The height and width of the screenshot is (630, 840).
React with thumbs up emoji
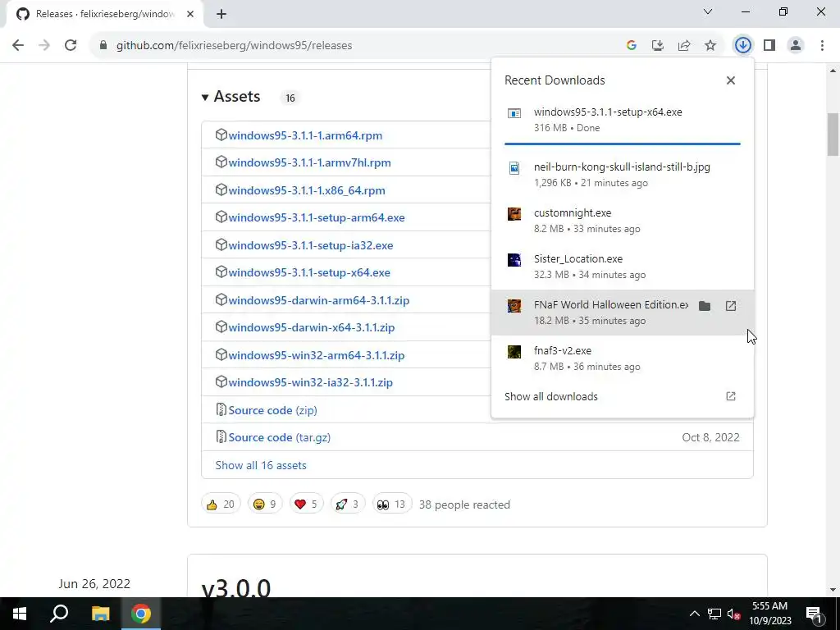tap(221, 504)
